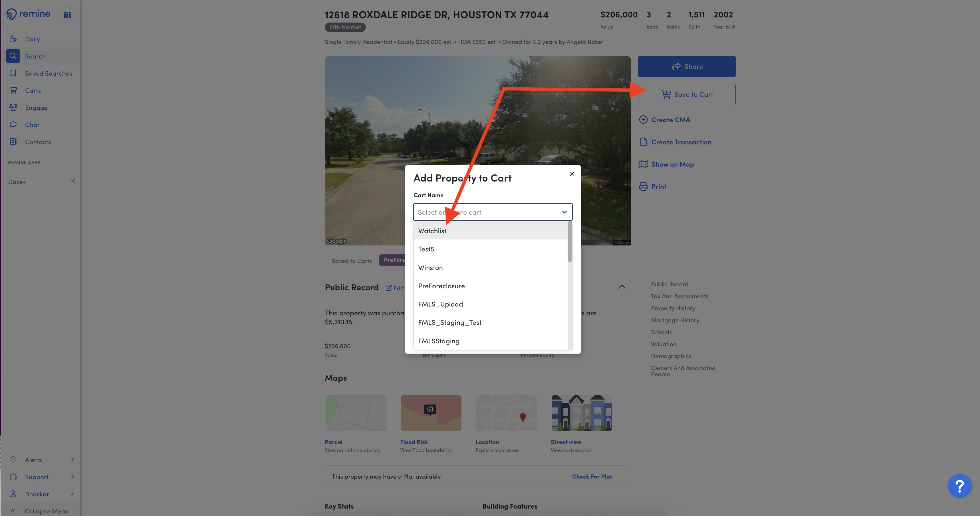Click the Support headset icon
Image resolution: width=980 pixels, height=516 pixels.
click(x=13, y=476)
